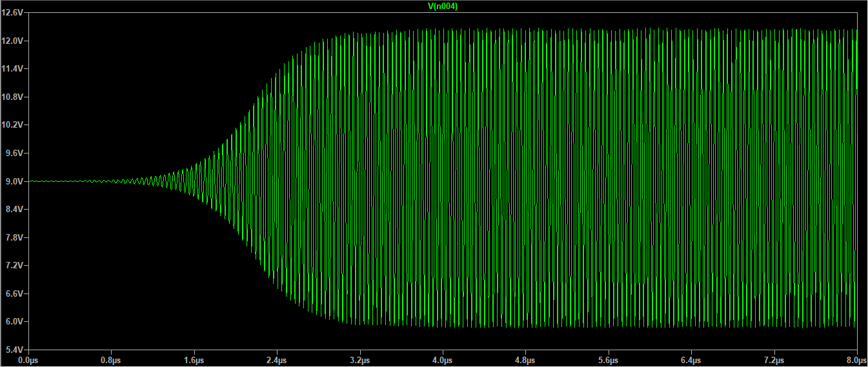
Task: Click the V(n004) trace label
Action: point(443,6)
